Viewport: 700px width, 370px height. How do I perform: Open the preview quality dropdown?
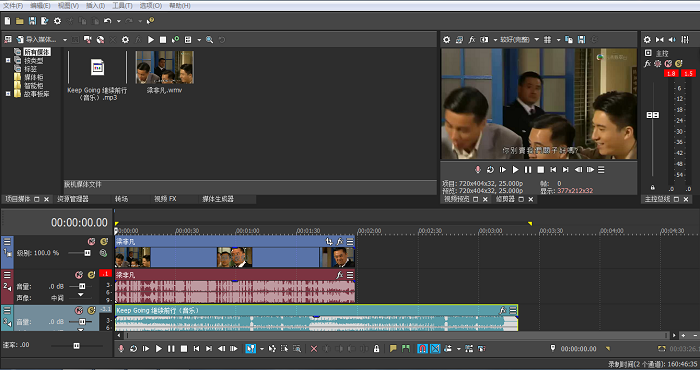(519, 40)
